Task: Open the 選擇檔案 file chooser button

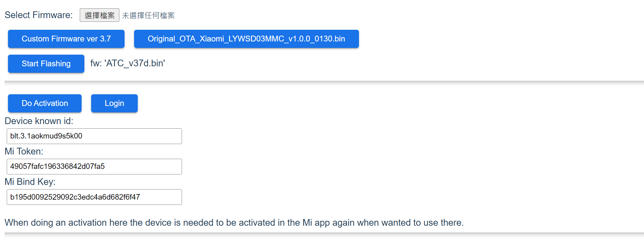Action: pos(99,15)
